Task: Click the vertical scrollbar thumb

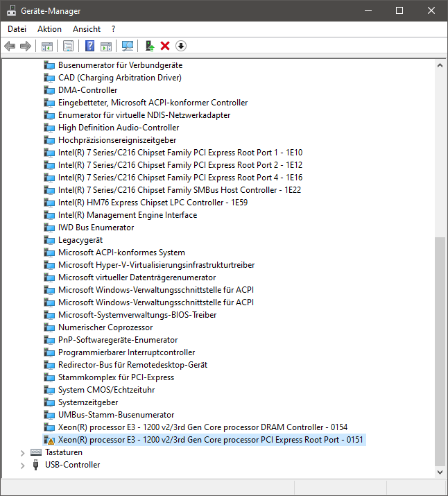Action: 440,352
